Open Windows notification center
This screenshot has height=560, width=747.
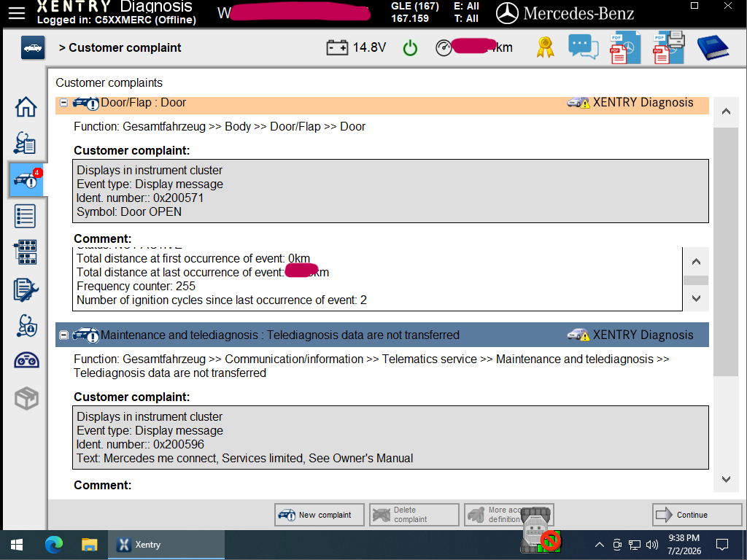pos(722,545)
